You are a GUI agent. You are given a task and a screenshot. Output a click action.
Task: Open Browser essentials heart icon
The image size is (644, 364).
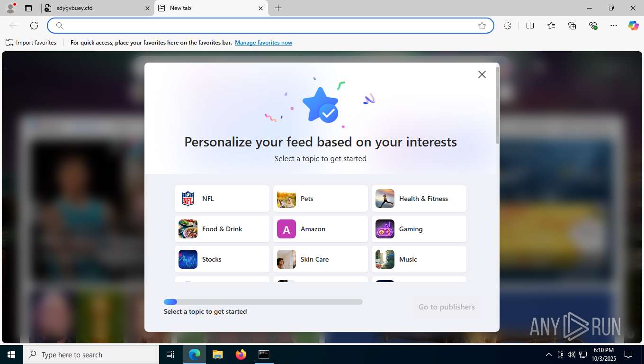click(x=593, y=26)
